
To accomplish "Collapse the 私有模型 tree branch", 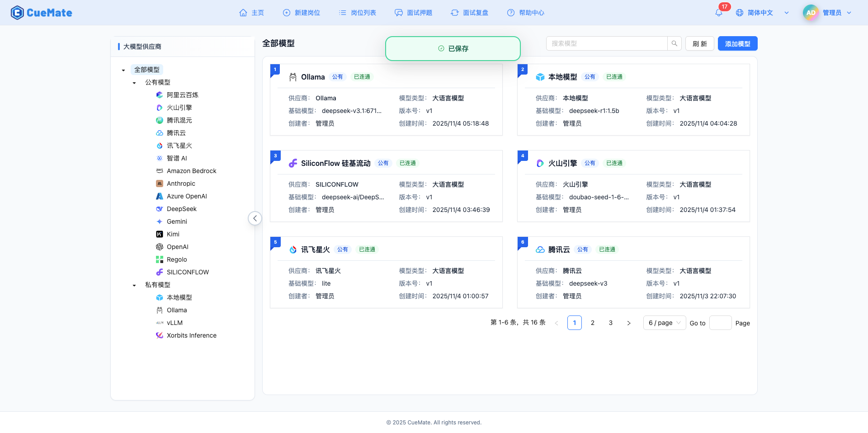I will tap(134, 285).
